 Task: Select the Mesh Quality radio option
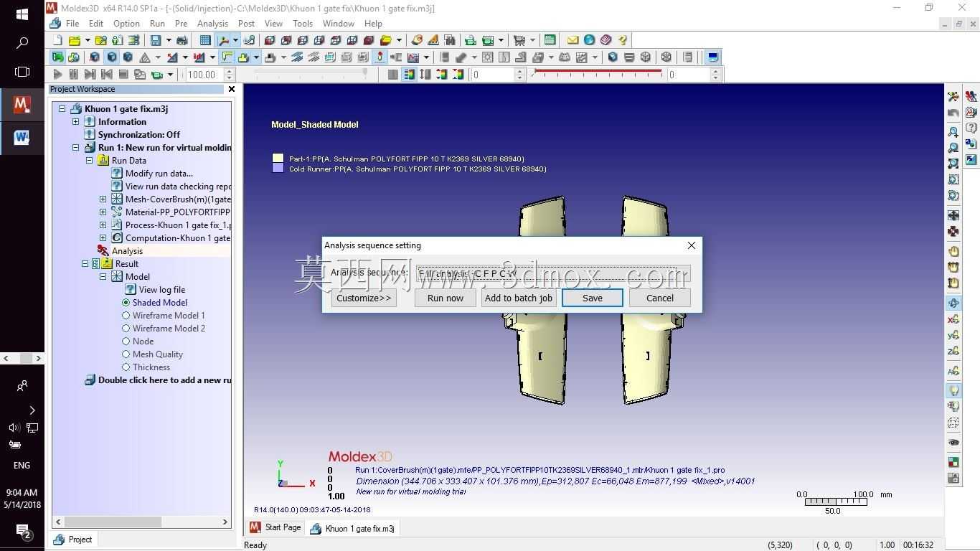tap(126, 354)
